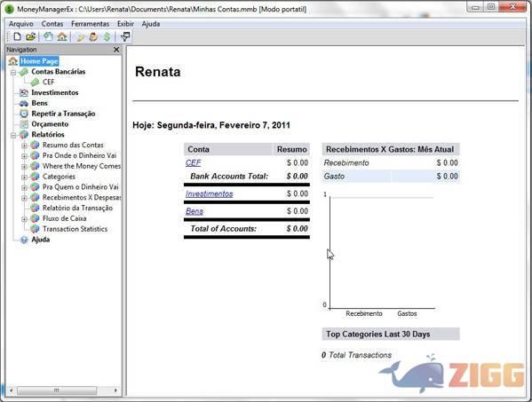Close the Navigation panel
This screenshot has width=532, height=402.
116,50
